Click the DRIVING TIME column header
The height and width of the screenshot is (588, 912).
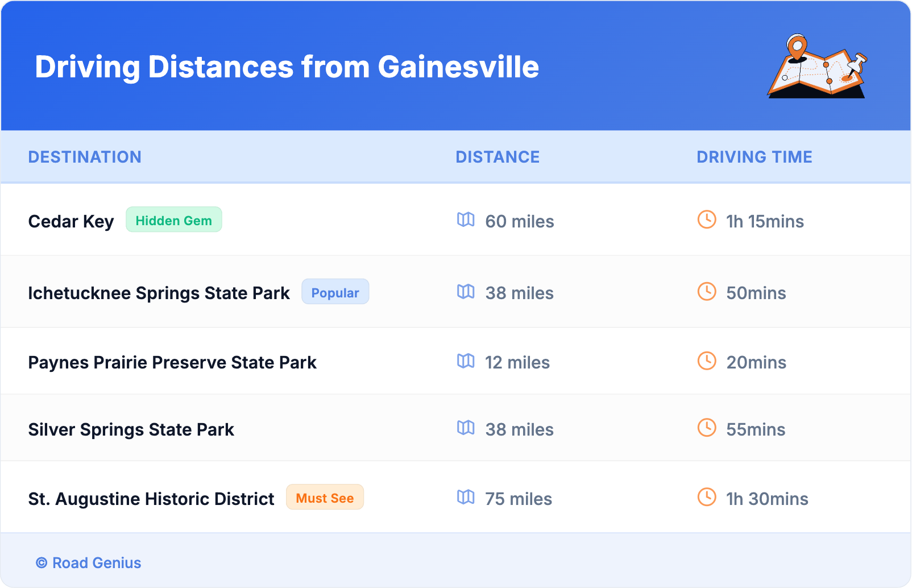[x=754, y=157]
